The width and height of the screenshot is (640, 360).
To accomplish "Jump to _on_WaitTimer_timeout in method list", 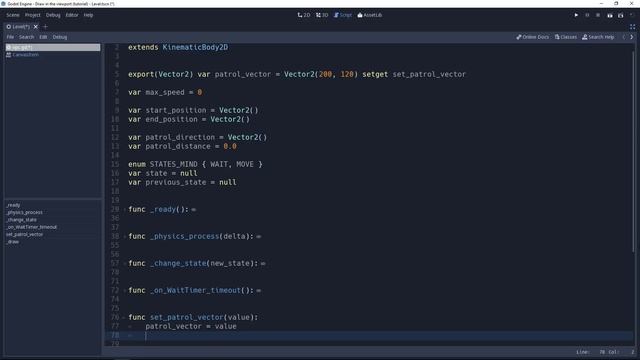I will tap(32, 227).
